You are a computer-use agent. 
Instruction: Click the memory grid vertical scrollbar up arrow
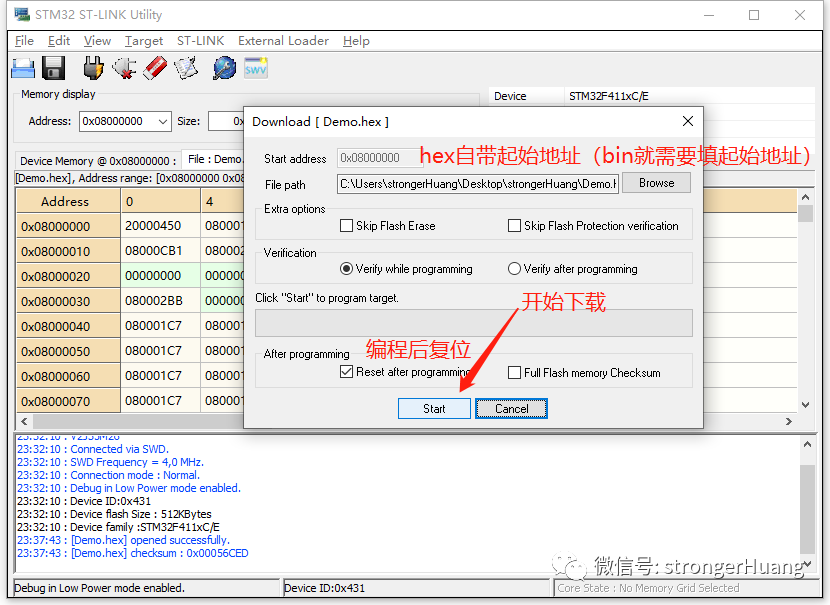tap(805, 197)
